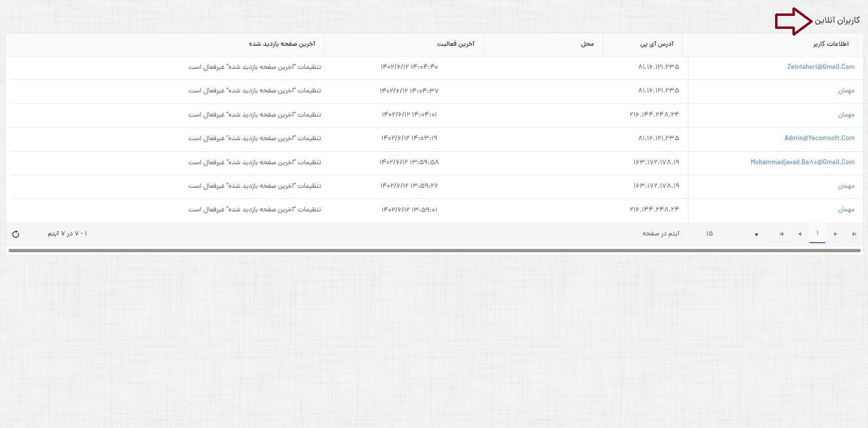Sort by آخرین فعالیت column header
The width and height of the screenshot is (868, 428).
(x=455, y=44)
